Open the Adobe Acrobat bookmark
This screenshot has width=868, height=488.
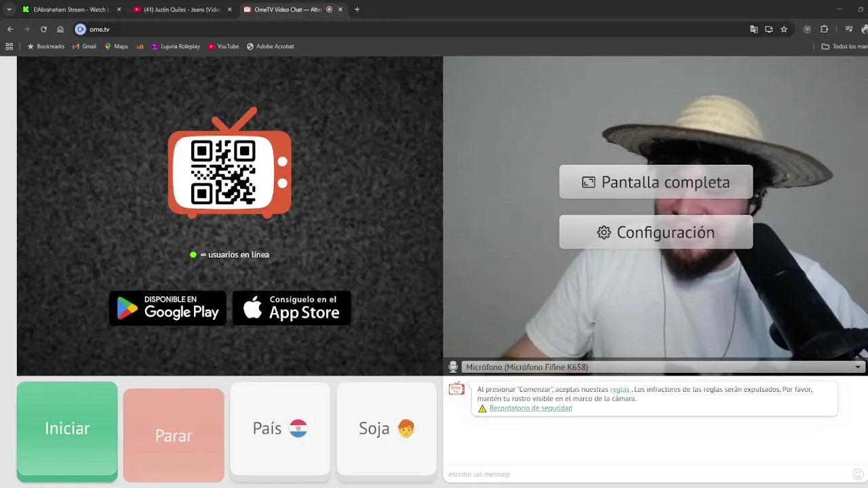coord(270,46)
